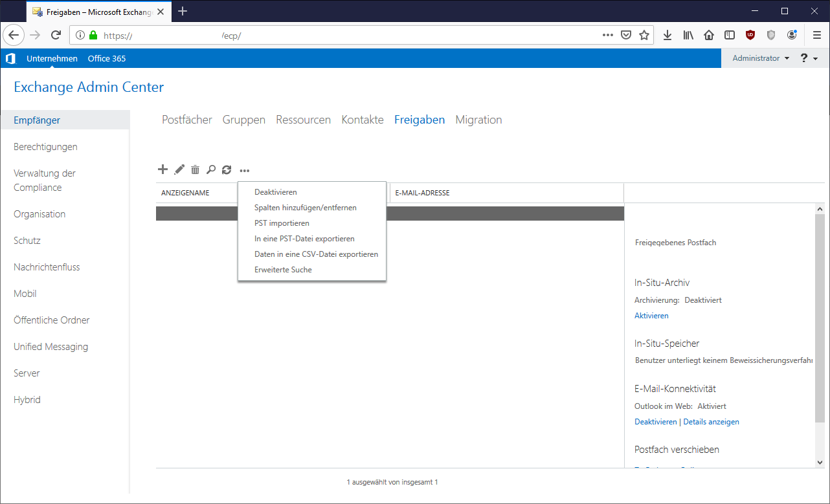Screen dimensions: 830x504
Task: Click the more options ellipsis icon
Action: (244, 170)
